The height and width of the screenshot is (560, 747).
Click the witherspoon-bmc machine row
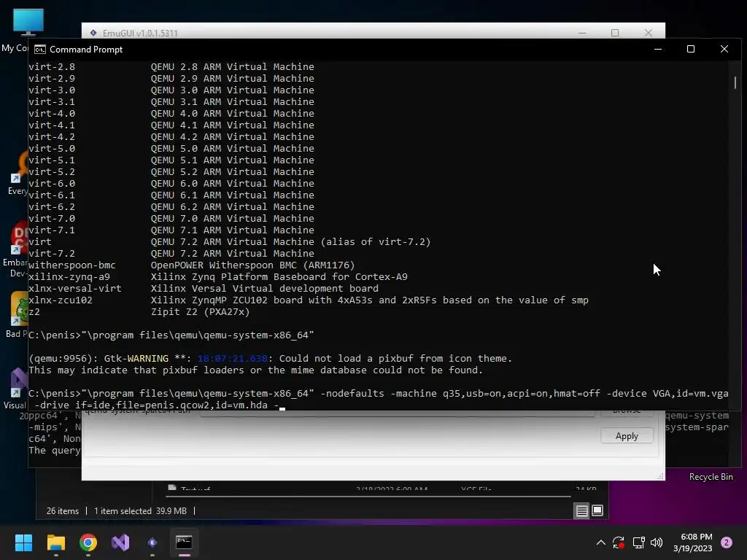[x=192, y=265]
